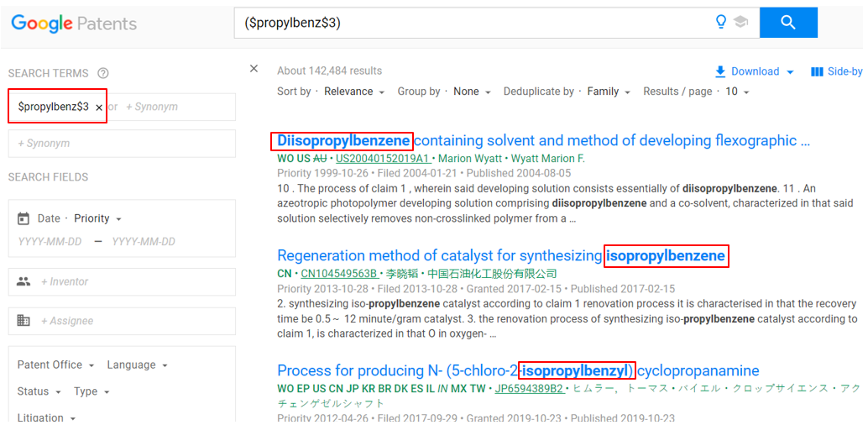Close the search sidebar with X icon

pyautogui.click(x=254, y=69)
